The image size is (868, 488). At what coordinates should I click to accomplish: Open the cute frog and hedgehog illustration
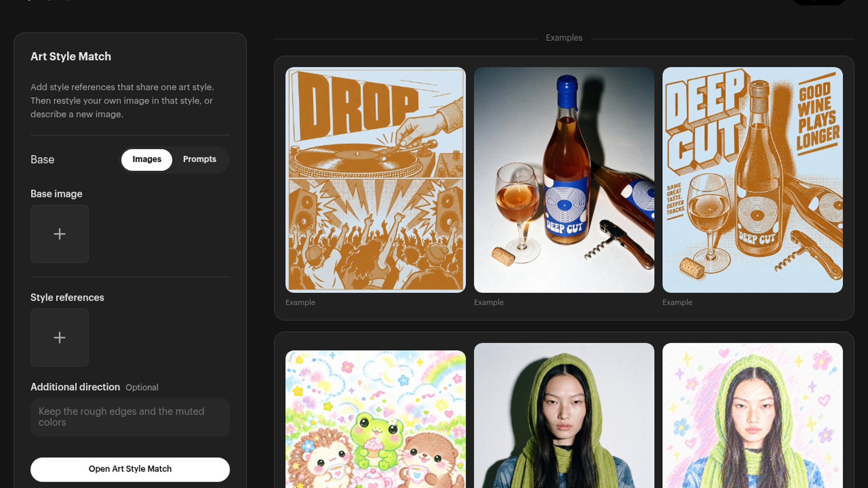pyautogui.click(x=375, y=419)
